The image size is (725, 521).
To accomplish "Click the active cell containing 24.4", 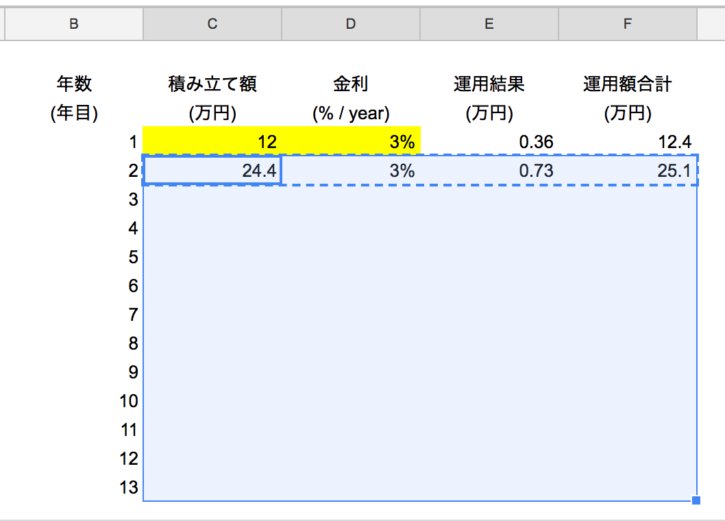I will click(212, 171).
